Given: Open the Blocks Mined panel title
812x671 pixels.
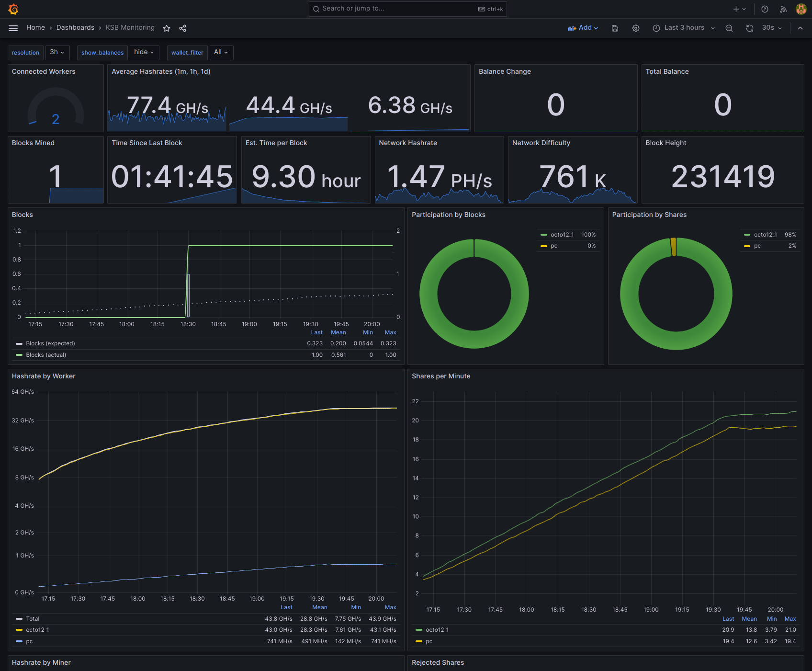Looking at the screenshot, I should tap(33, 143).
